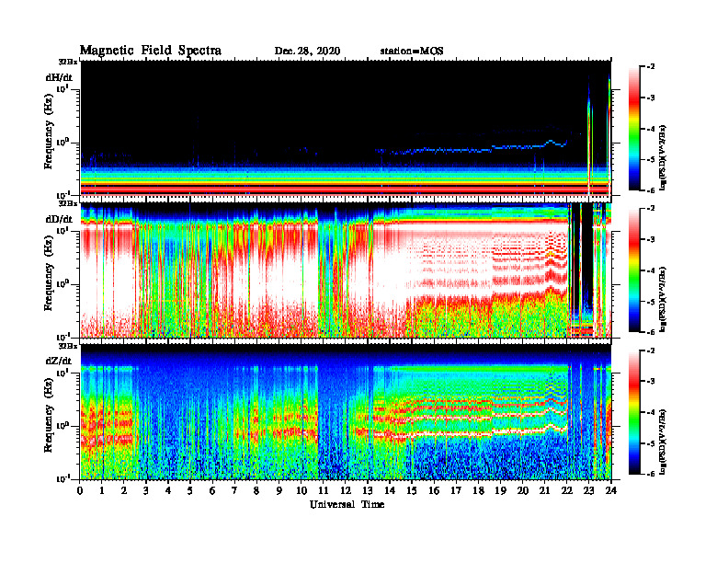
Task: Click the hour "17" tick label on time axis
Action: 456,491
